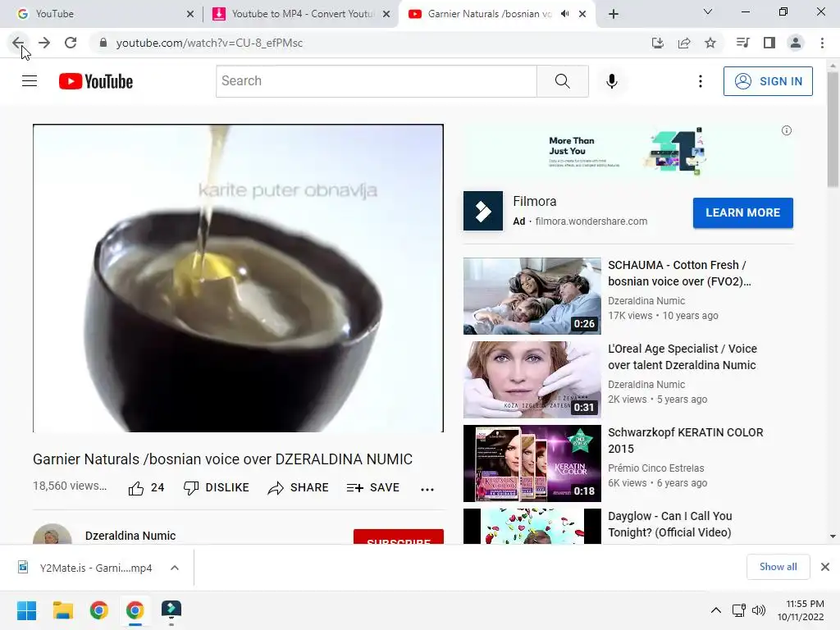Open File Explorer from taskbar
The width and height of the screenshot is (840, 630).
[x=62, y=610]
